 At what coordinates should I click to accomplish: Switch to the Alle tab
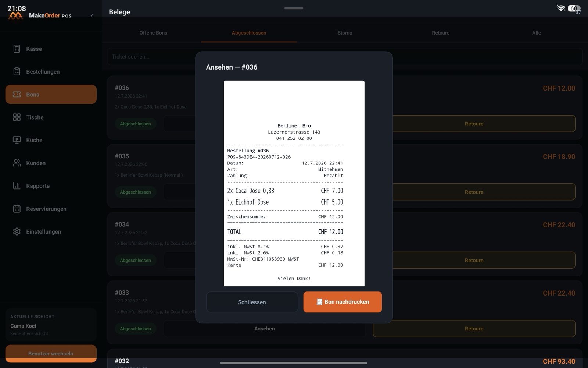tap(537, 33)
